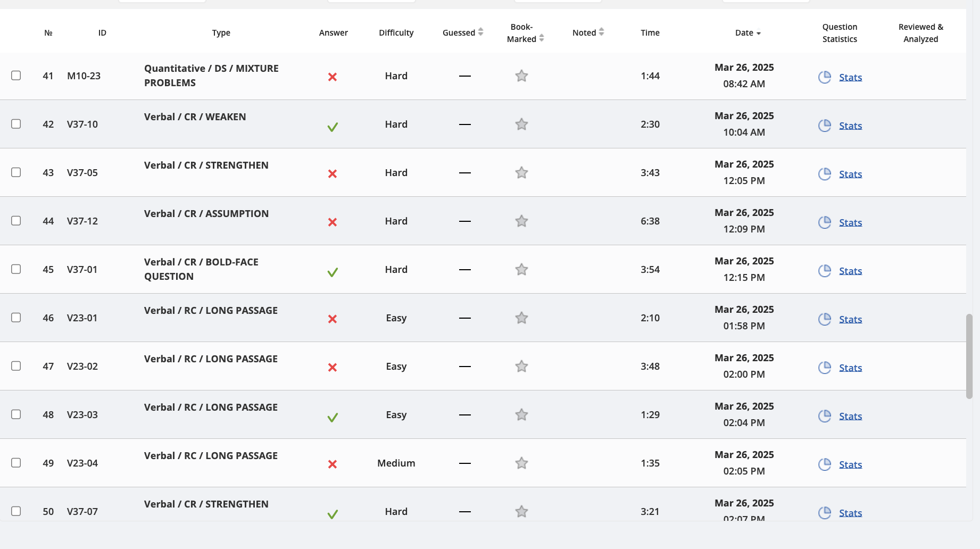Click the vertical scrollbar thumb
This screenshot has height=549, width=980.
pyautogui.click(x=969, y=356)
